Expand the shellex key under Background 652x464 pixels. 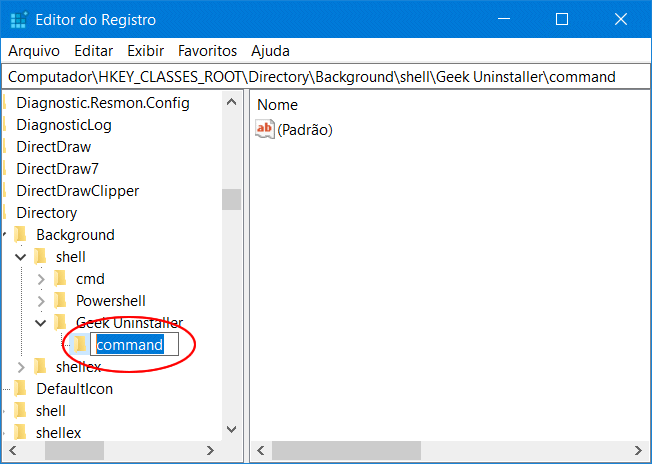pos(21,367)
